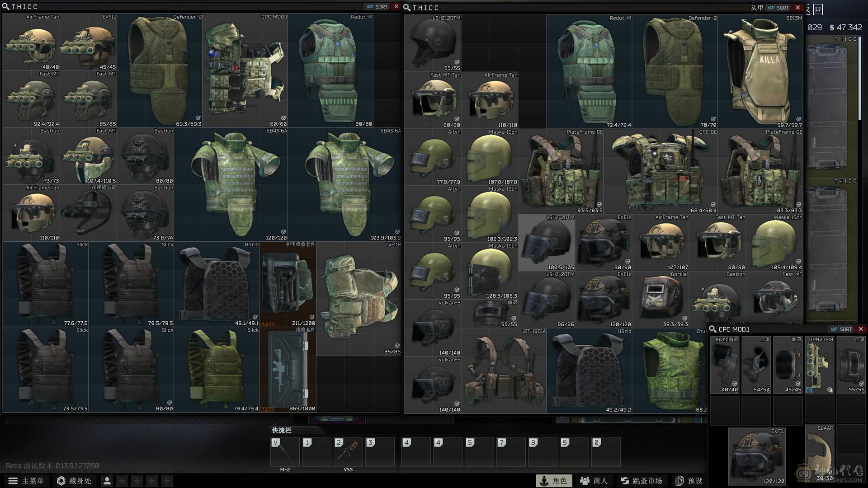The height and width of the screenshot is (488, 868).
Task: Select the PlateFrame GE rig showing 83.3/83.3
Action: 760,172
